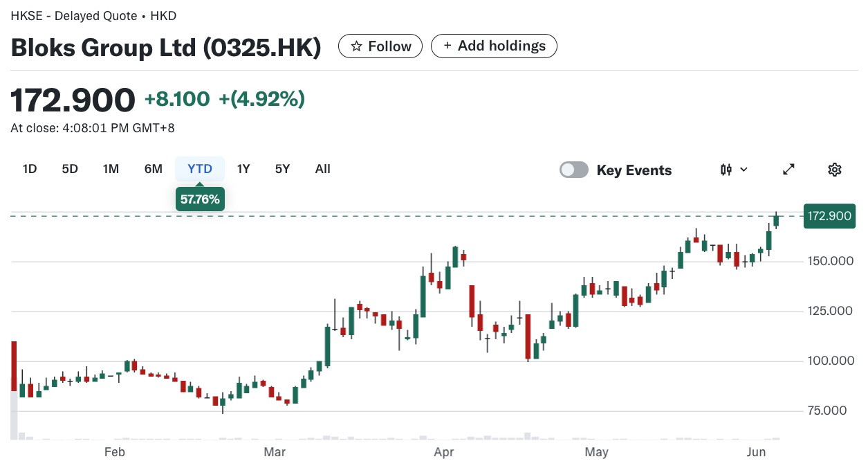Click the Add holdings button
Image resolution: width=868 pixels, height=468 pixels.
point(494,46)
